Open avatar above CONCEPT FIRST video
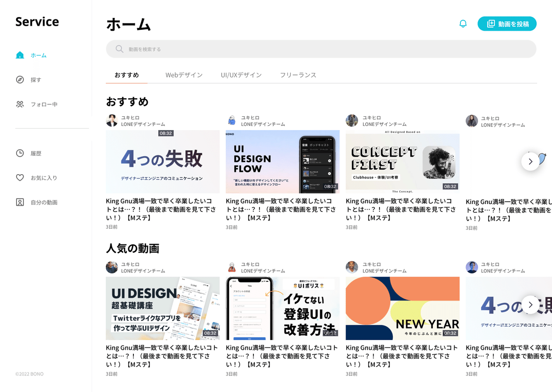Viewport: 552px width, 392px height. (352, 121)
